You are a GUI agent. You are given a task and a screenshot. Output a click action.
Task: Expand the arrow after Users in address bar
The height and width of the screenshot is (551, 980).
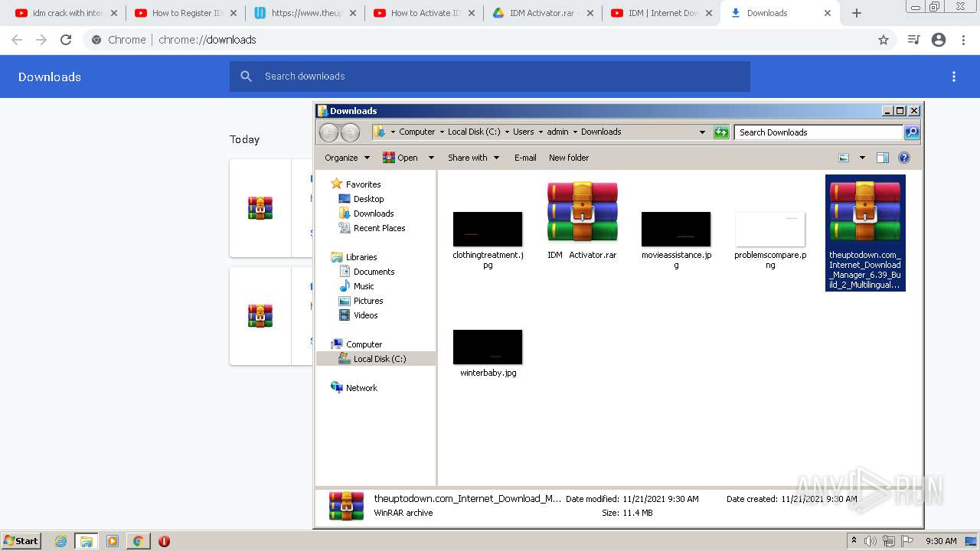point(541,132)
